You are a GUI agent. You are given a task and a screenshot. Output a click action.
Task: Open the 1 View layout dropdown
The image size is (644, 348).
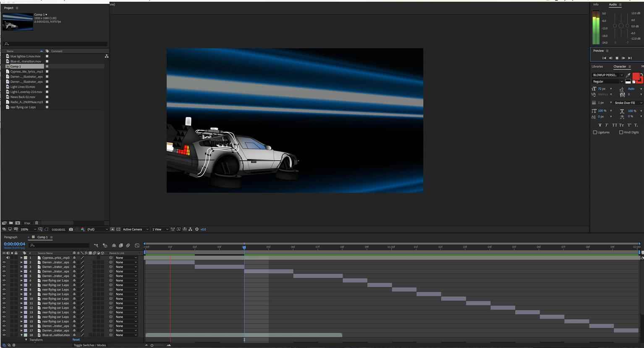click(160, 229)
